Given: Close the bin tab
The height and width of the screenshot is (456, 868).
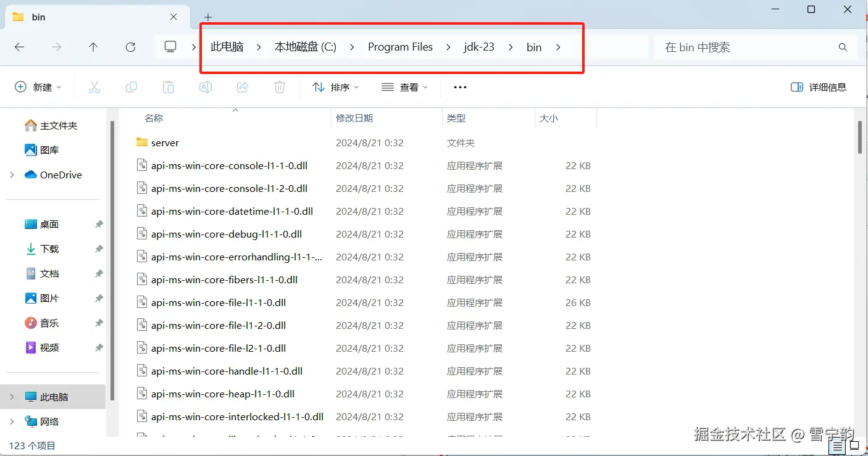Looking at the screenshot, I should click(x=174, y=17).
